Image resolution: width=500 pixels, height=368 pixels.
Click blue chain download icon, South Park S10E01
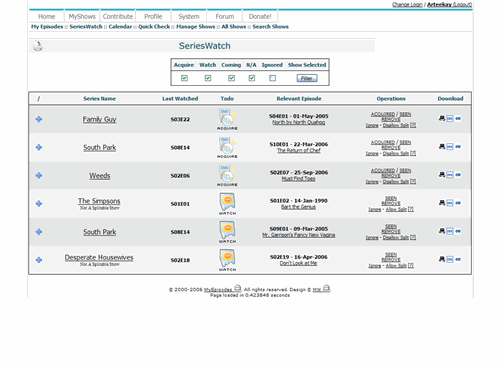pos(458,146)
